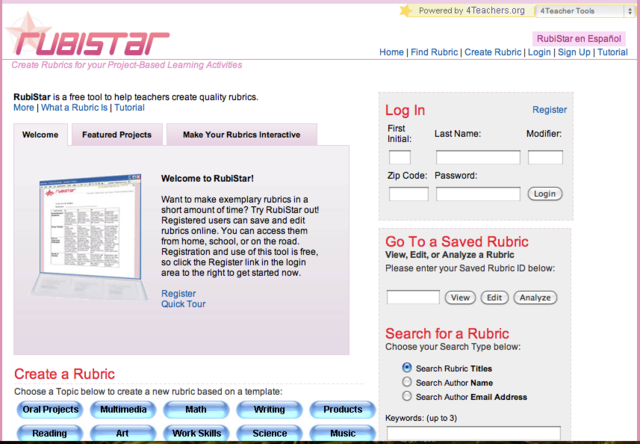Choose the Music topic button

342,433
